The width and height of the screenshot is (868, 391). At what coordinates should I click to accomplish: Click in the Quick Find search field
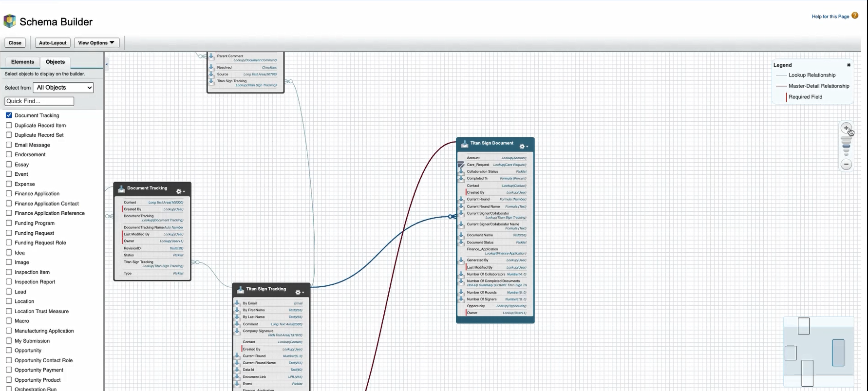(x=39, y=101)
